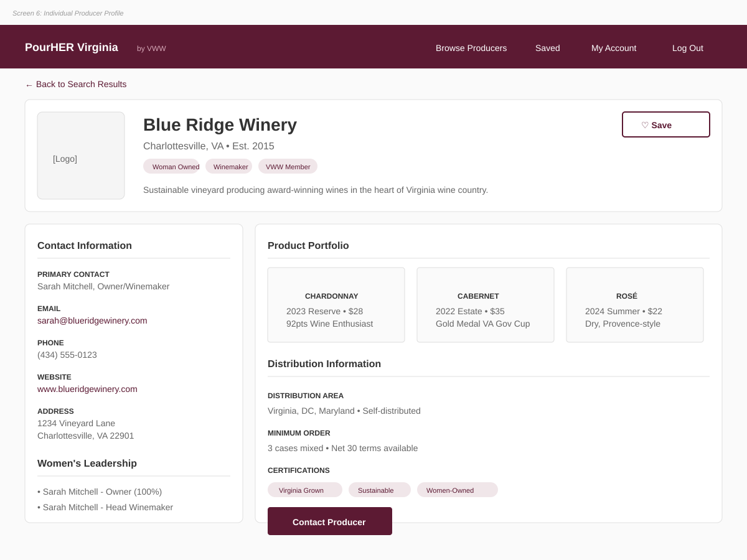Click the Product Portfolio heading
This screenshot has height=560, width=747.
(x=308, y=245)
